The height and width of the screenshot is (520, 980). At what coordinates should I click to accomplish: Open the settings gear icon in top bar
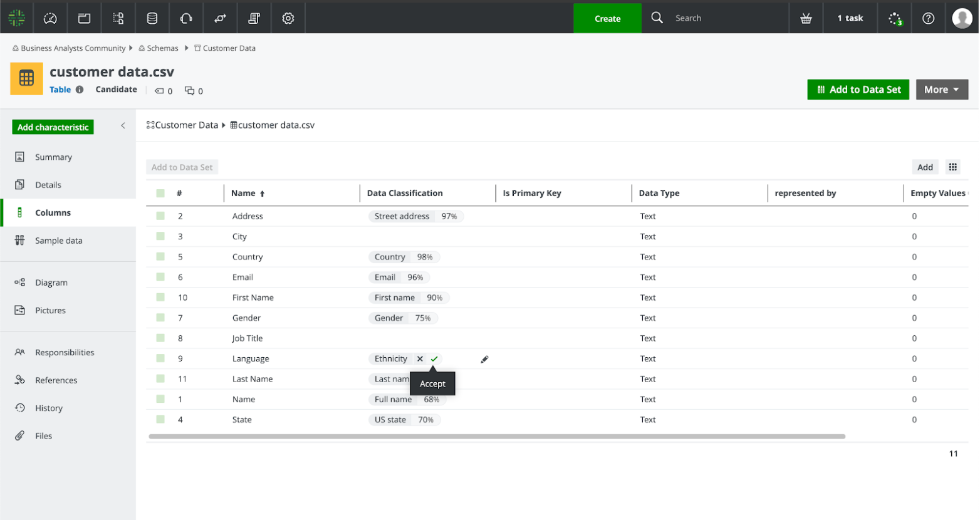pos(288,18)
